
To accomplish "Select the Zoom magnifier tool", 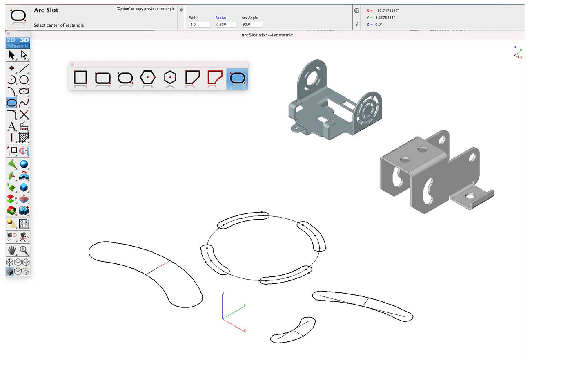I will (x=24, y=251).
